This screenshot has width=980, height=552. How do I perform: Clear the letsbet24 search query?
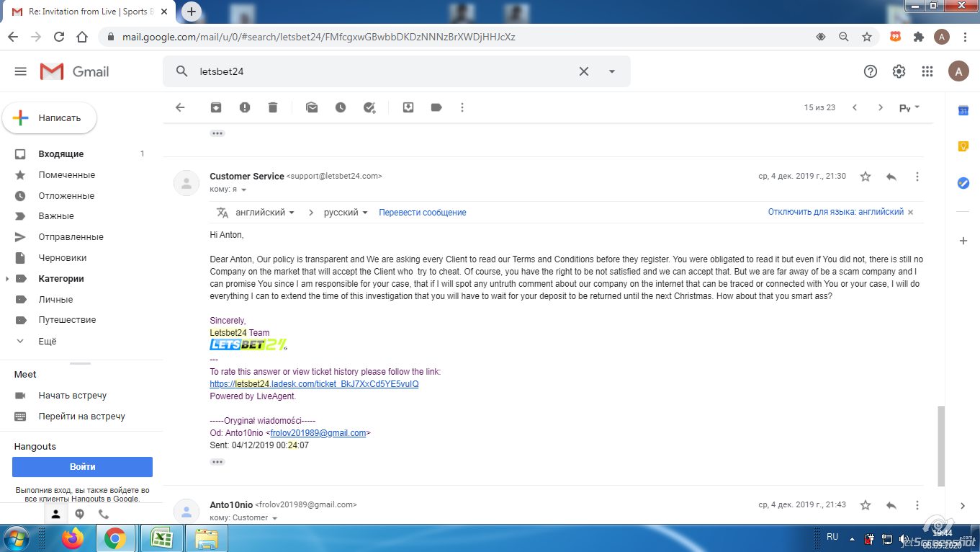point(584,71)
